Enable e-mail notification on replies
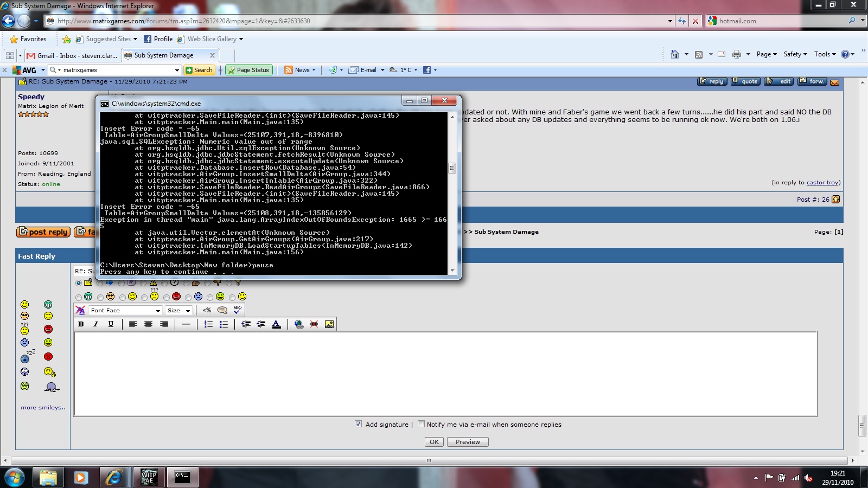 (x=421, y=424)
